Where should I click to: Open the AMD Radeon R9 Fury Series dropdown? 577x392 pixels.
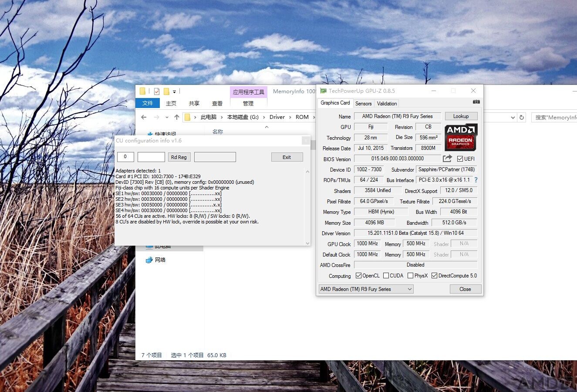pyautogui.click(x=366, y=289)
